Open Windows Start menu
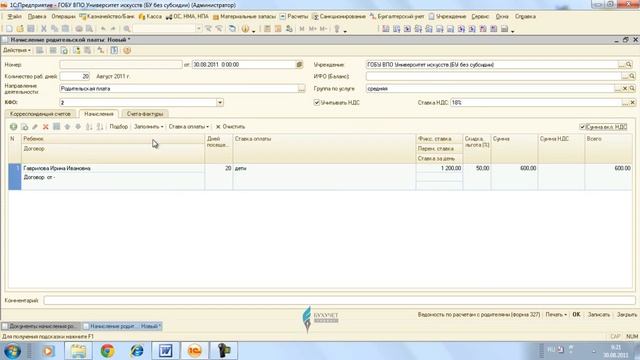The height and width of the screenshot is (360, 640). (x=12, y=351)
